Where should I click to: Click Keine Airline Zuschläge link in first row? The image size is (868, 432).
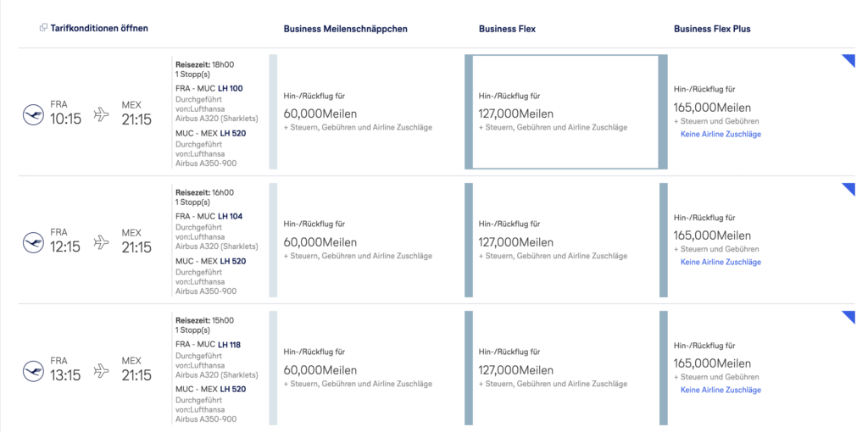(x=721, y=134)
